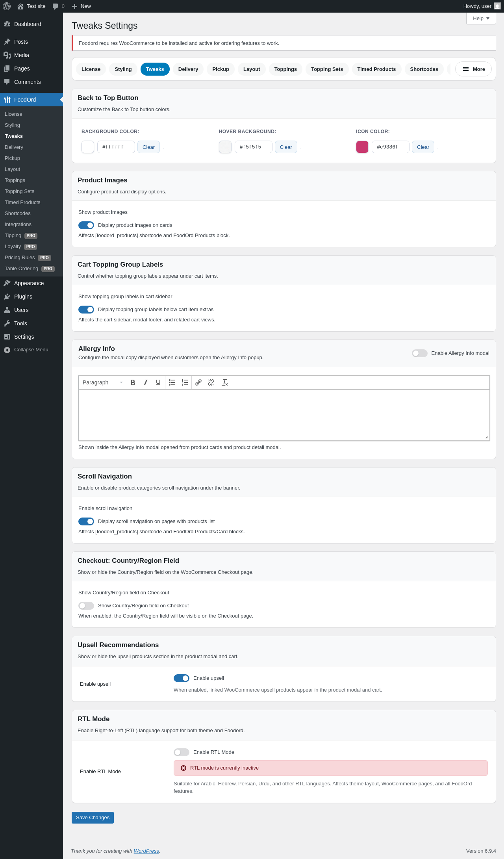Enable the Allergy Info modal toggle
This screenshot has height=859, width=504.
pyautogui.click(x=420, y=353)
